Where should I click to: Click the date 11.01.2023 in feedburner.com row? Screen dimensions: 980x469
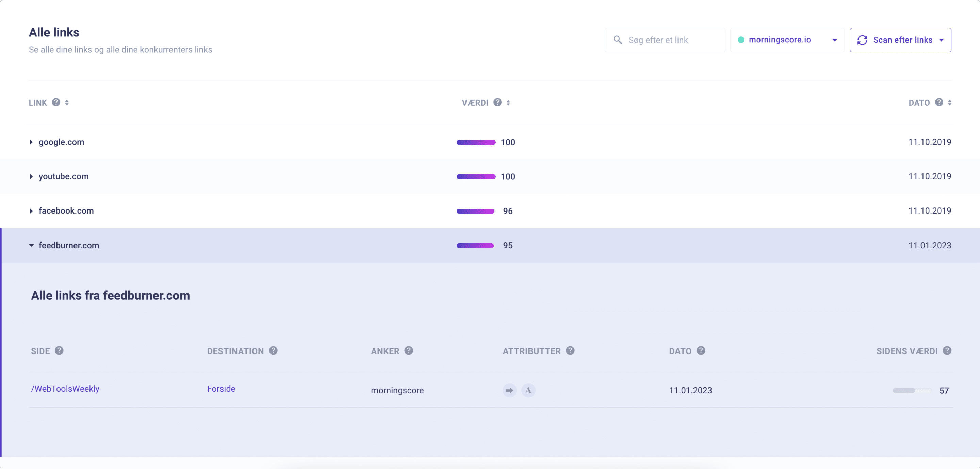tap(930, 246)
